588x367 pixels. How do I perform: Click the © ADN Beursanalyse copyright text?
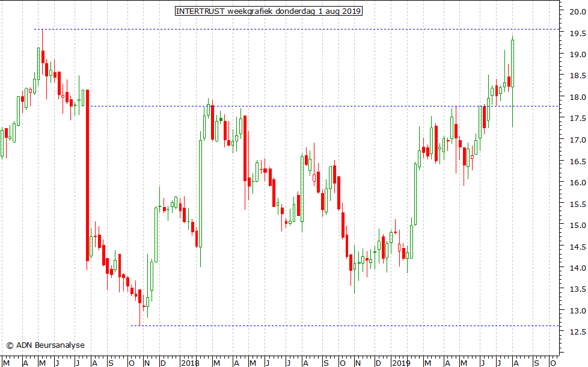pos(45,345)
